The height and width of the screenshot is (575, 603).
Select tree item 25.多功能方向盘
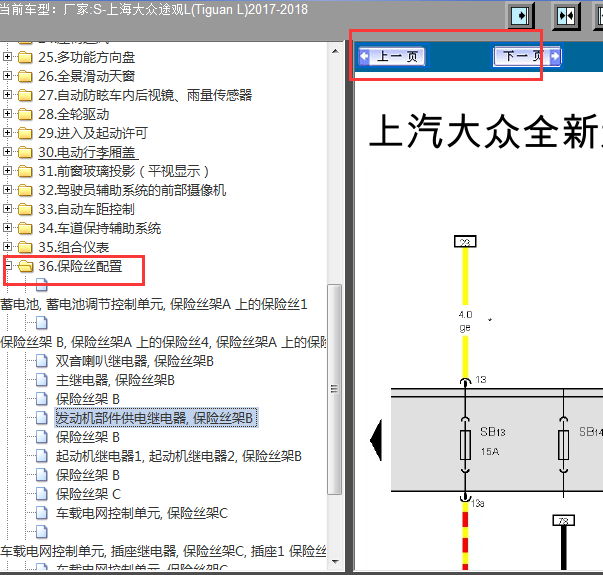(87, 57)
